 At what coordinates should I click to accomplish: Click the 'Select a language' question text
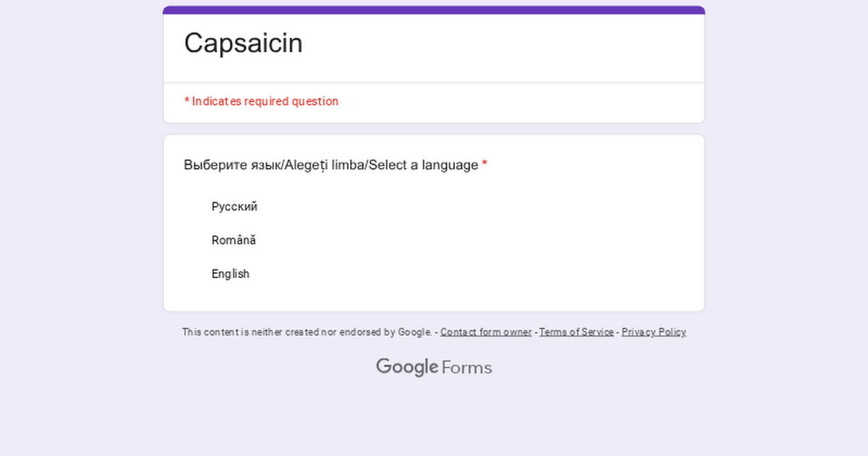[x=423, y=165]
